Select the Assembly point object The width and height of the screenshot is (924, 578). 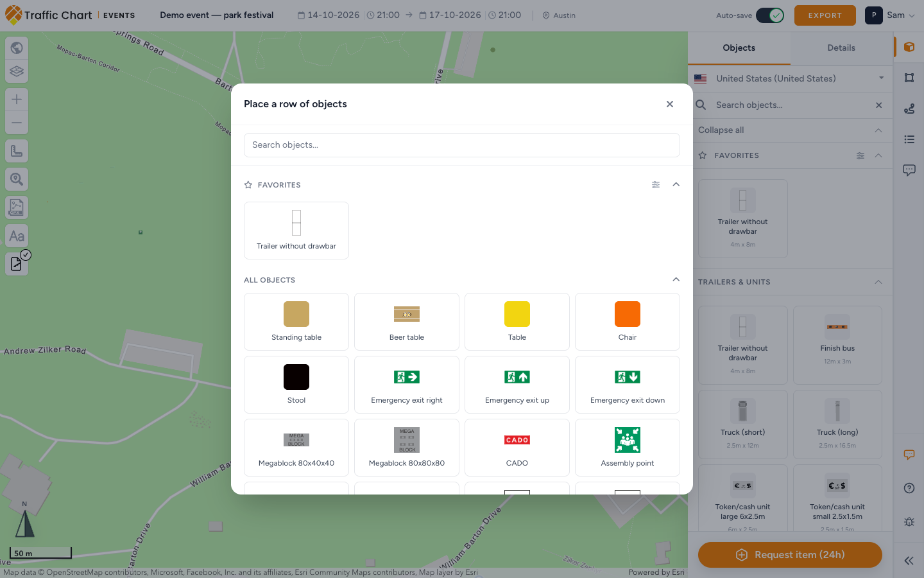(x=628, y=448)
